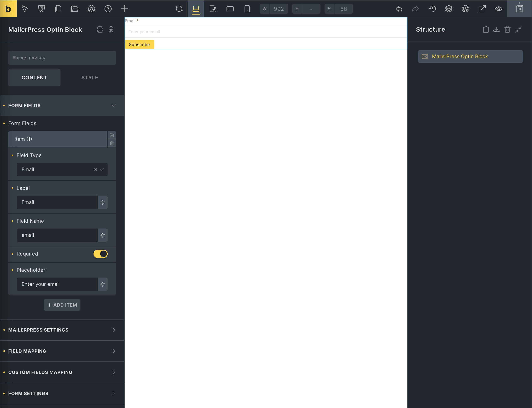Switch to the Style tab
The height and width of the screenshot is (408, 532).
(90, 77)
